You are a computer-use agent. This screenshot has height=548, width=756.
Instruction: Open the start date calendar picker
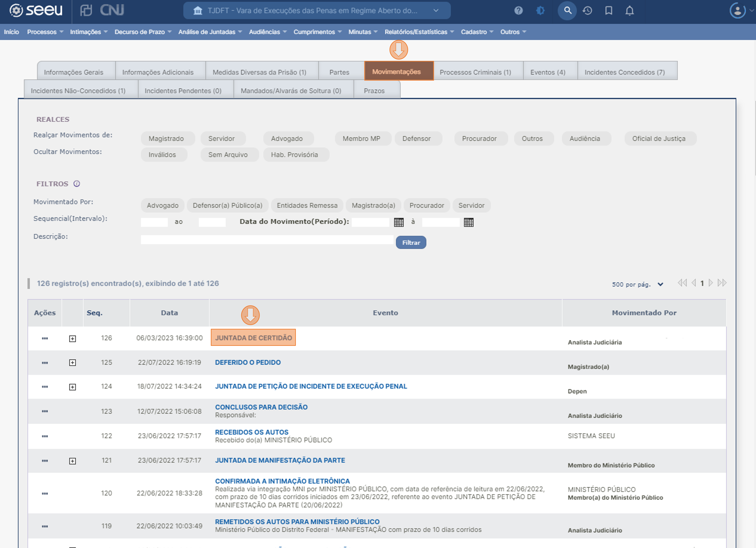pos(399,222)
